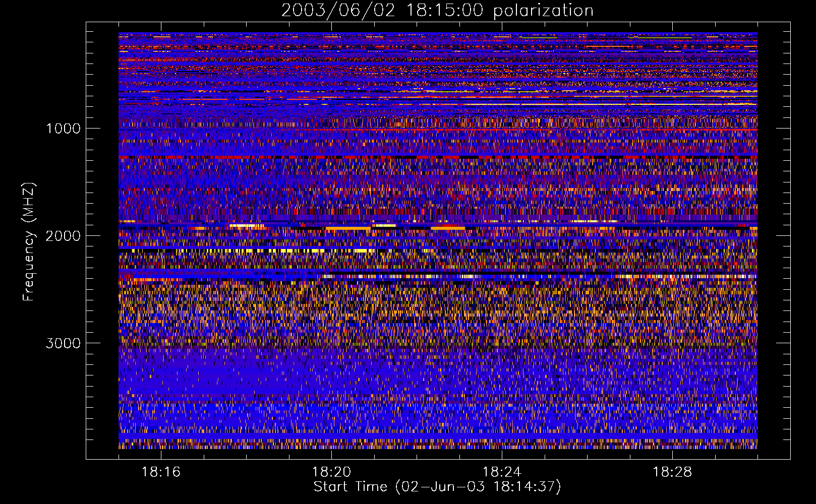Click the 18:28 time tick label
This screenshot has height=504, width=816.
pyautogui.click(x=672, y=472)
